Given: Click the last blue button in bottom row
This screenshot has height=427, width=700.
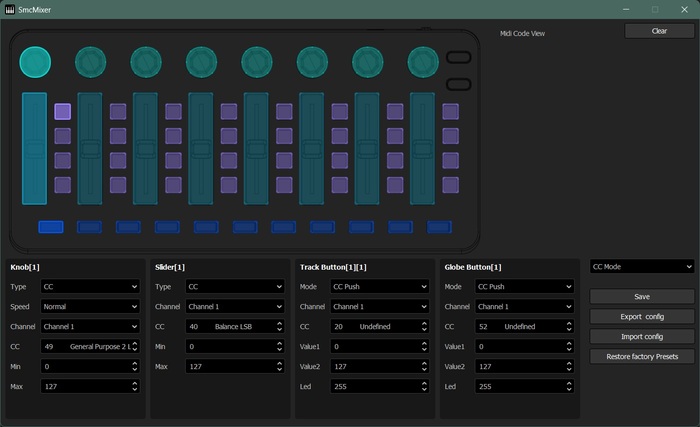Looking at the screenshot, I should (x=439, y=227).
